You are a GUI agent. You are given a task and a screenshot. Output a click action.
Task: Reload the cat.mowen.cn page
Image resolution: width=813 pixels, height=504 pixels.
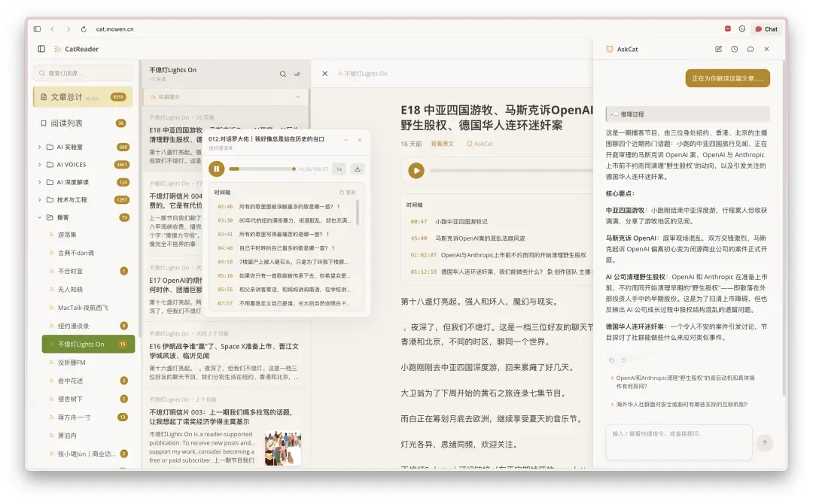[84, 29]
